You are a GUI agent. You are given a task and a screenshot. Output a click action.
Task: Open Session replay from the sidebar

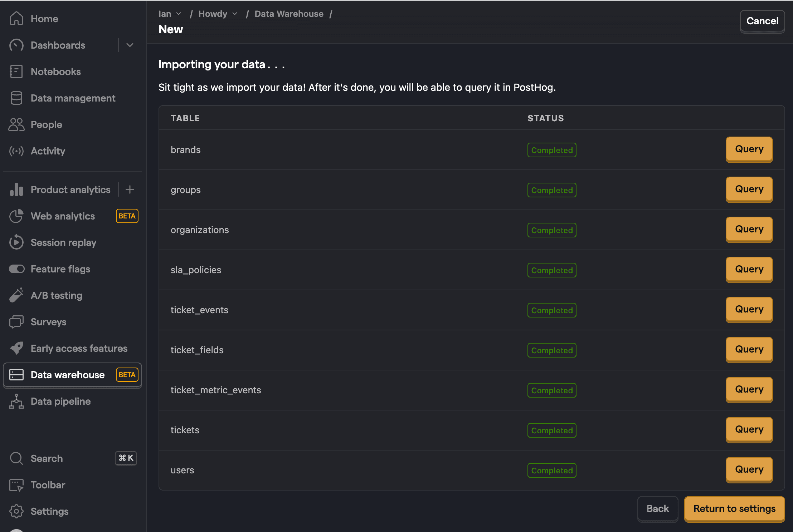[x=63, y=242]
